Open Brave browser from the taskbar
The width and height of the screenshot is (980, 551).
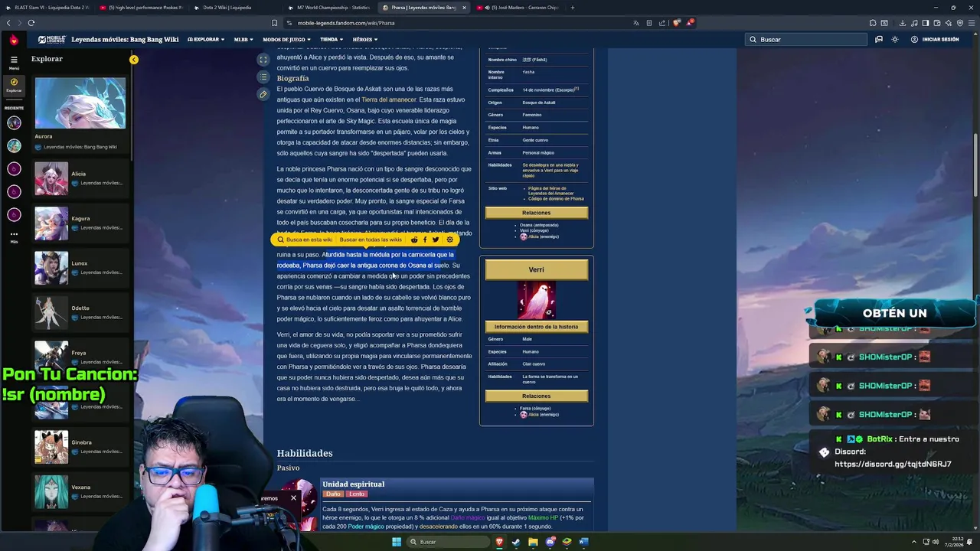click(499, 542)
